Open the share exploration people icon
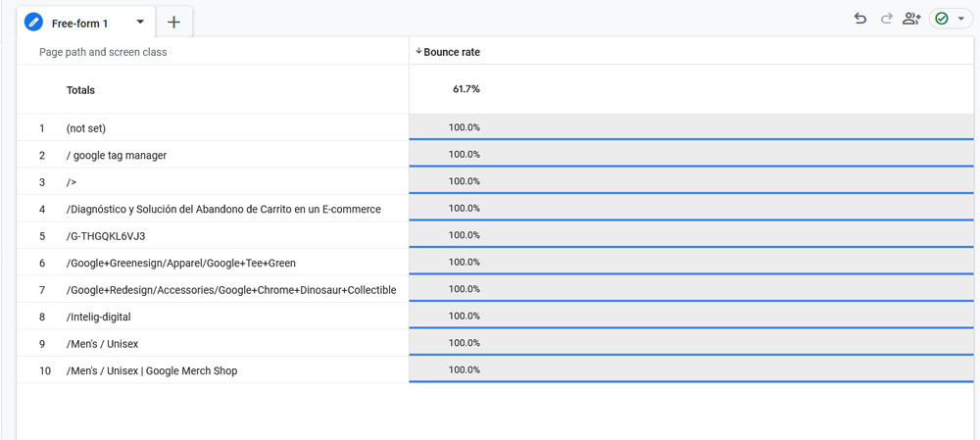The width and height of the screenshot is (980, 440). point(911,19)
